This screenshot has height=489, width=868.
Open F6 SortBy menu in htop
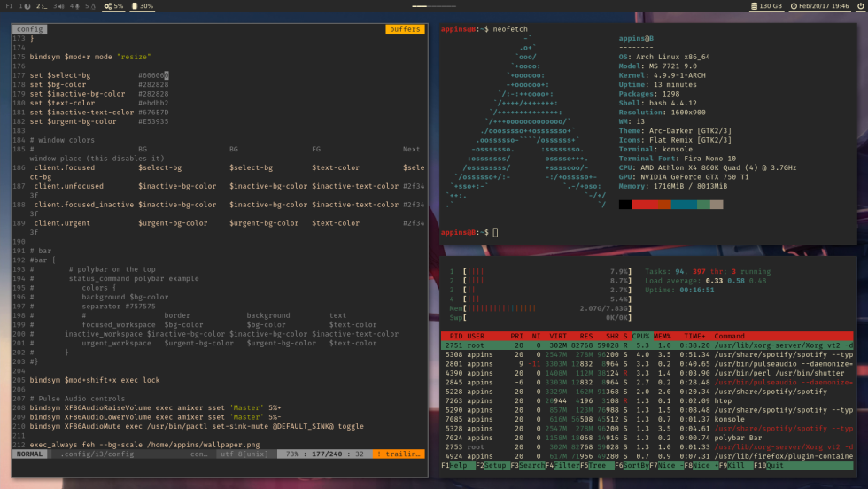pyautogui.click(x=632, y=466)
